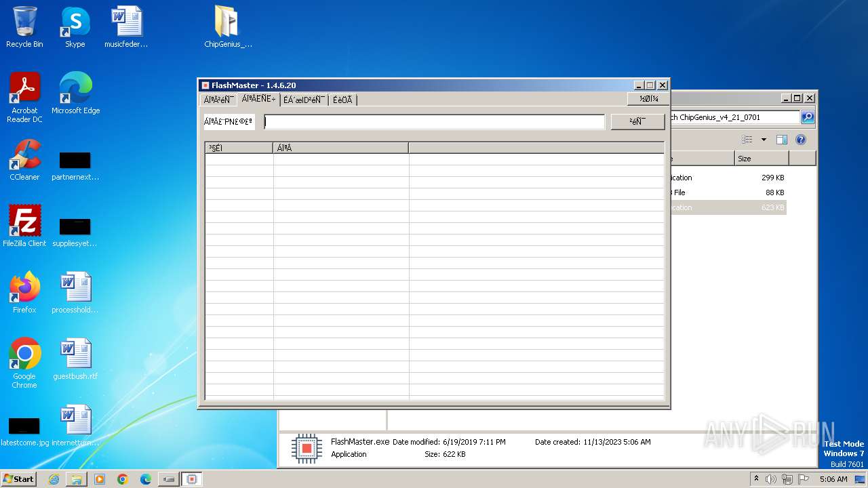This screenshot has height=488, width=868.
Task: Launch Firefox from the desktop
Action: [24, 293]
